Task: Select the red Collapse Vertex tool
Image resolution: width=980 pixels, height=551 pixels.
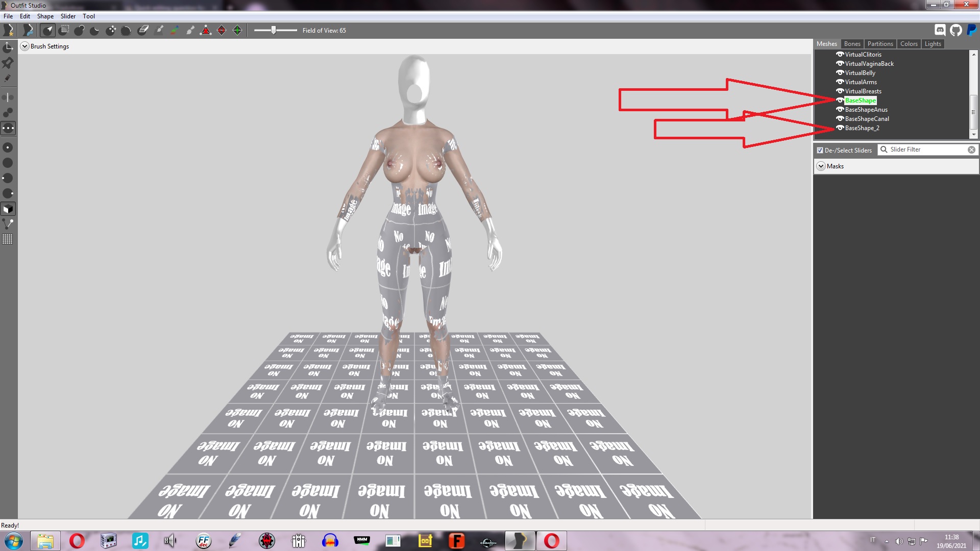Action: coord(206,31)
